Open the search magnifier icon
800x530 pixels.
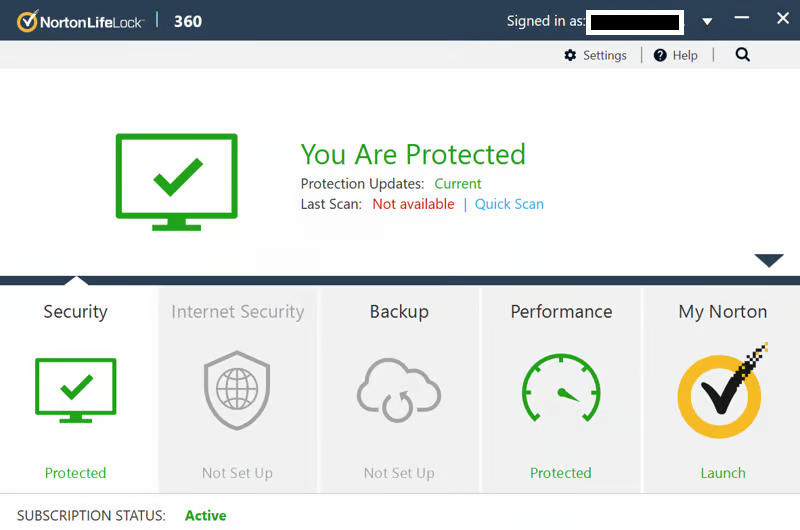pos(742,55)
